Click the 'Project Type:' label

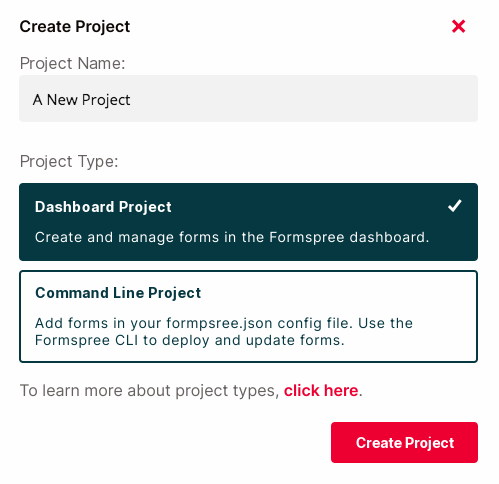coord(69,162)
